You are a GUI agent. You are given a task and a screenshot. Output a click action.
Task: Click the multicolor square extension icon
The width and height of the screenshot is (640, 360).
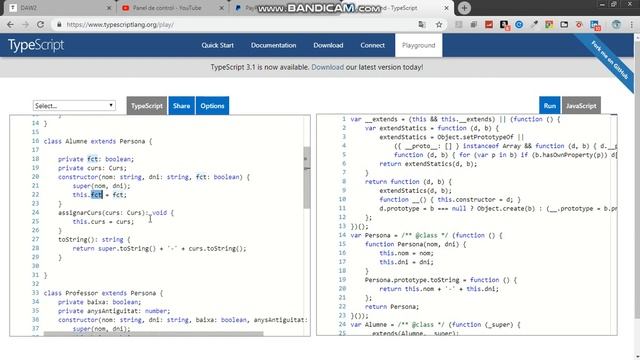click(x=549, y=24)
